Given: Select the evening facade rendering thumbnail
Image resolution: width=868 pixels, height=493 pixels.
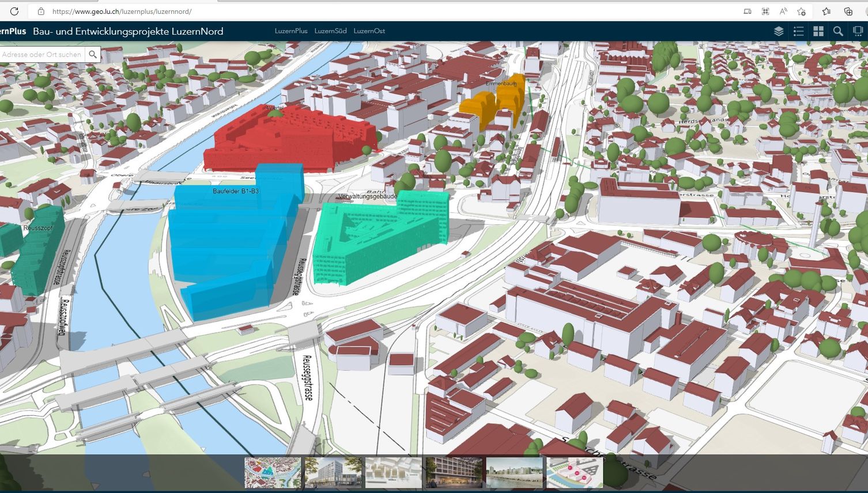Looking at the screenshot, I should (x=454, y=473).
